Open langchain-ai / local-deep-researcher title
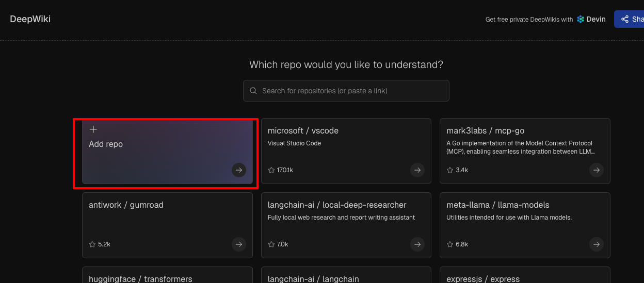 point(337,205)
